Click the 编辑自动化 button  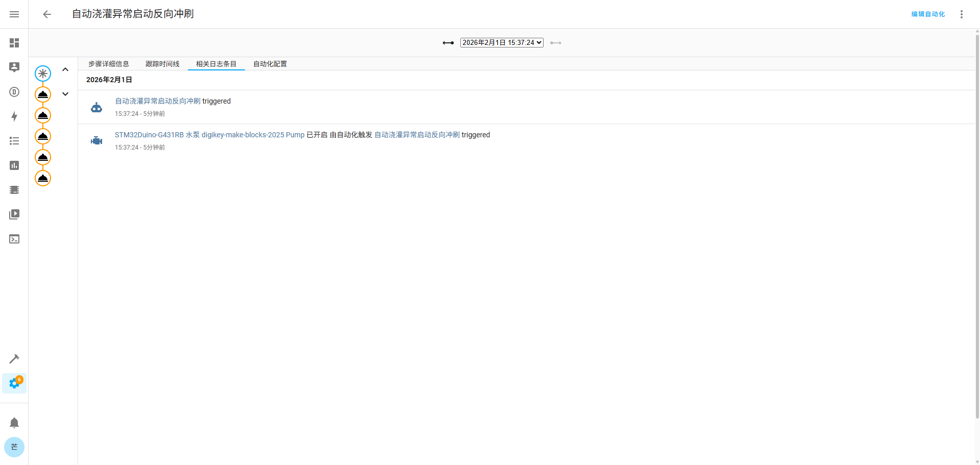tap(928, 14)
